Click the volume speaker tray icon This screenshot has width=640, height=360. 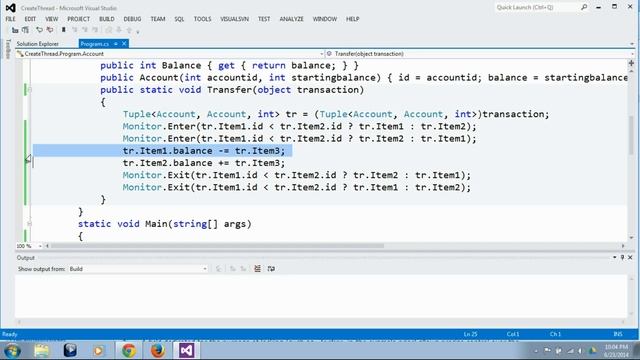pyautogui.click(x=580, y=351)
